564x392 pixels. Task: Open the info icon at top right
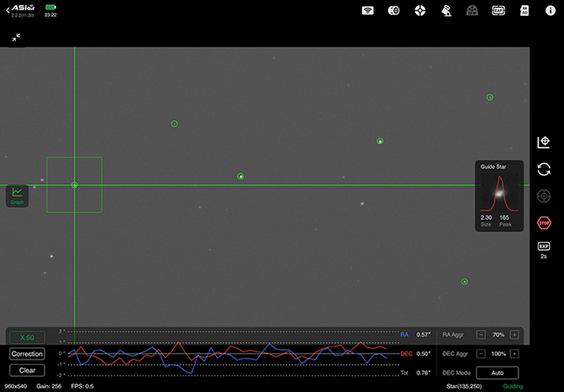(550, 11)
